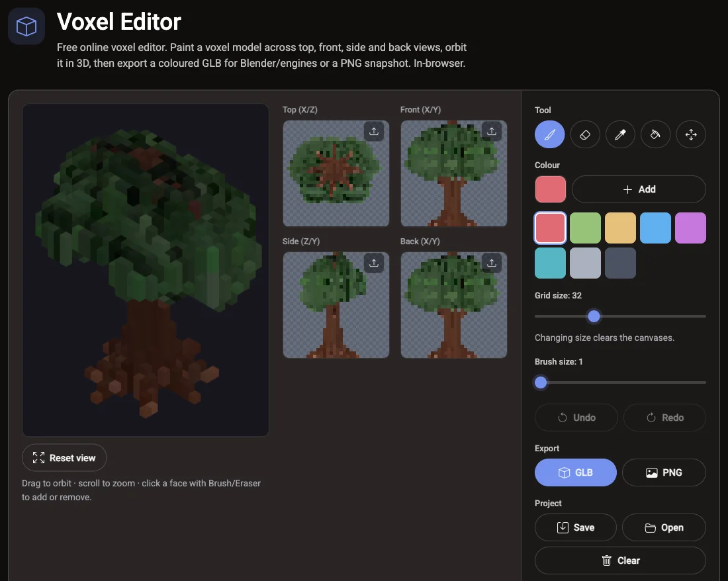The image size is (728, 581).
Task: Pick the dark slate palette swatch
Action: pyautogui.click(x=620, y=263)
